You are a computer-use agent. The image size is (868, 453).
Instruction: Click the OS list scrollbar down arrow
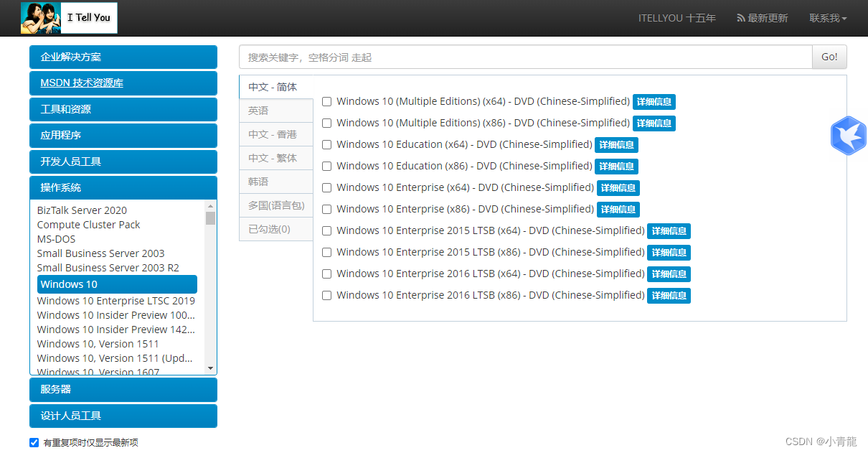(210, 368)
